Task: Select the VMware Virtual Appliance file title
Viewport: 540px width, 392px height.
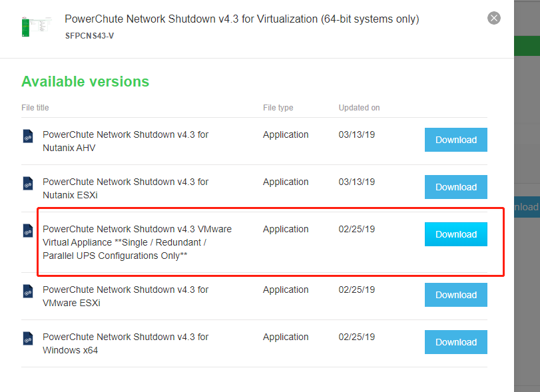Action: pyautogui.click(x=137, y=242)
